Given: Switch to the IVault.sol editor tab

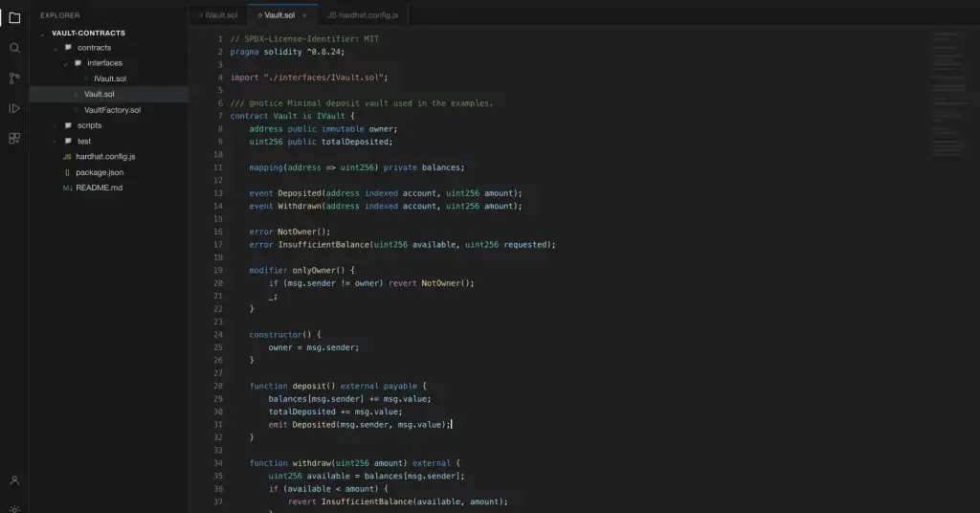Looking at the screenshot, I should click(x=217, y=15).
